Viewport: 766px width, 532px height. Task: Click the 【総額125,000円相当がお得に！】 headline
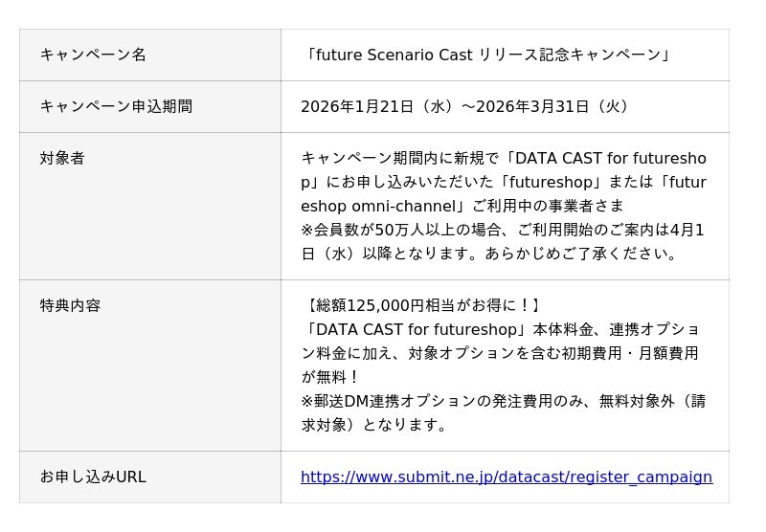tap(422, 305)
